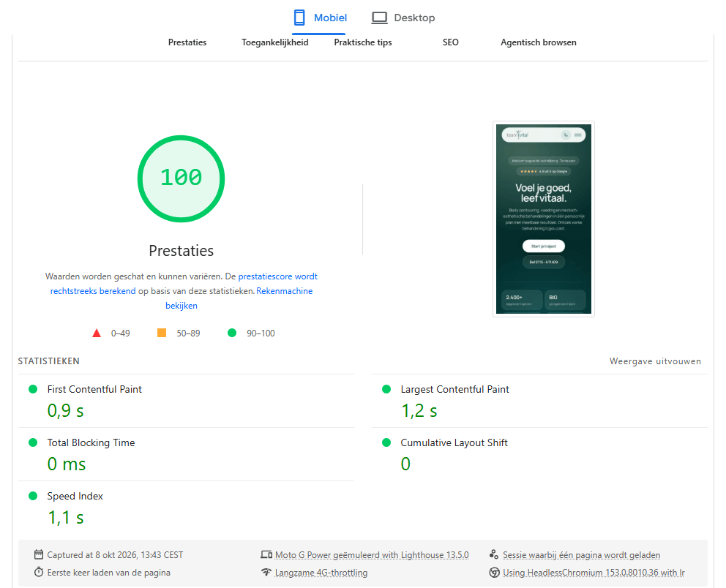This screenshot has height=588, width=726.
Task: Click the wifi icon beside 'Langzame 4G-throttling'
Action: [x=266, y=572]
